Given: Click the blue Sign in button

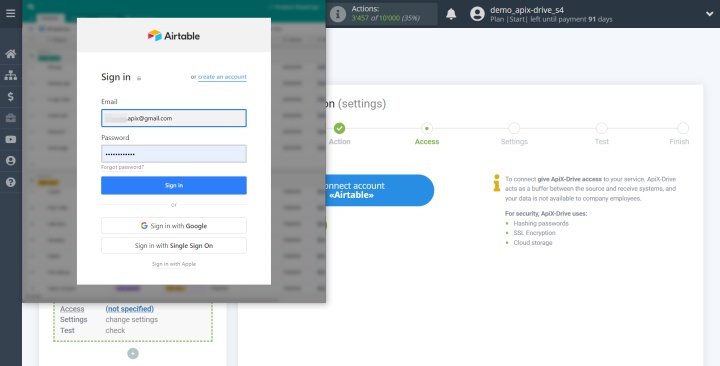Looking at the screenshot, I should [x=174, y=185].
